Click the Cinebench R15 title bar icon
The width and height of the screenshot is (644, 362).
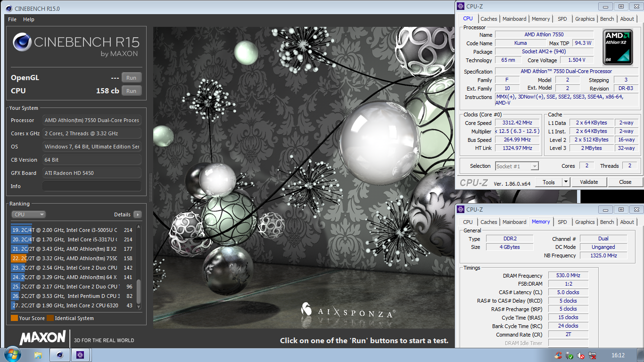point(9,8)
